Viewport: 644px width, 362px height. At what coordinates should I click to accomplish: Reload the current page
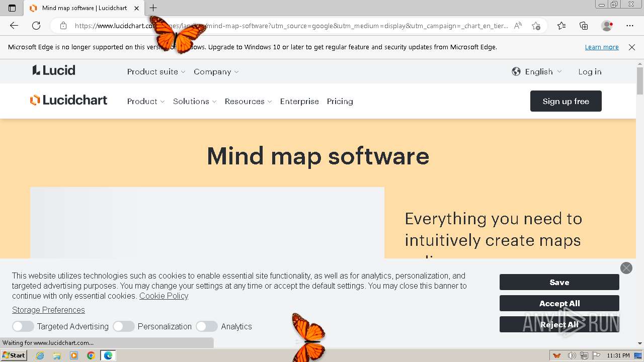36,26
